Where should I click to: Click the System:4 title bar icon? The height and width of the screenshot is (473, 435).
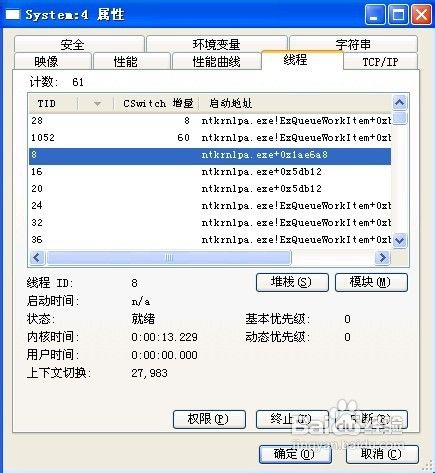pyautogui.click(x=13, y=15)
